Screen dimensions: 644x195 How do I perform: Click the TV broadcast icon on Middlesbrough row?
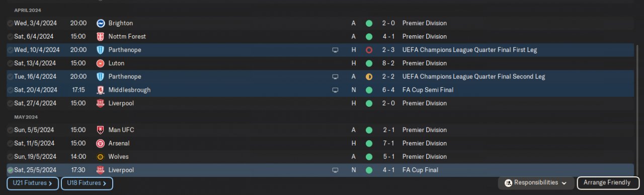(336, 90)
